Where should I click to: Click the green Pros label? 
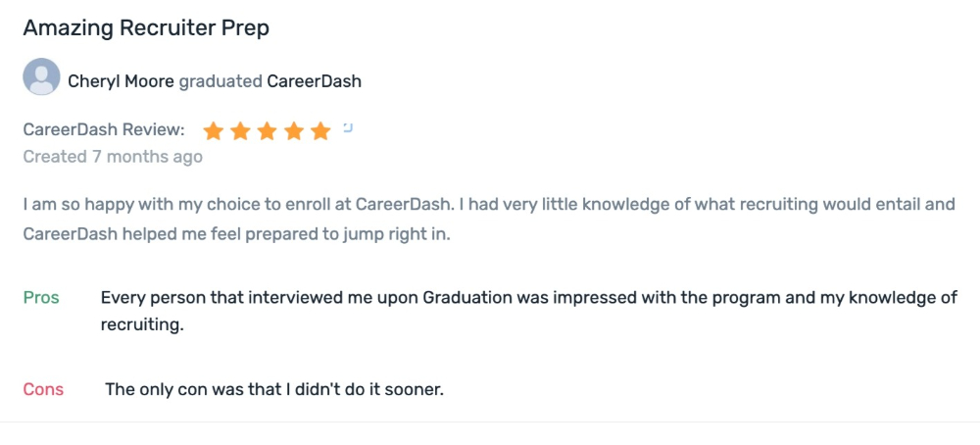[x=41, y=298]
